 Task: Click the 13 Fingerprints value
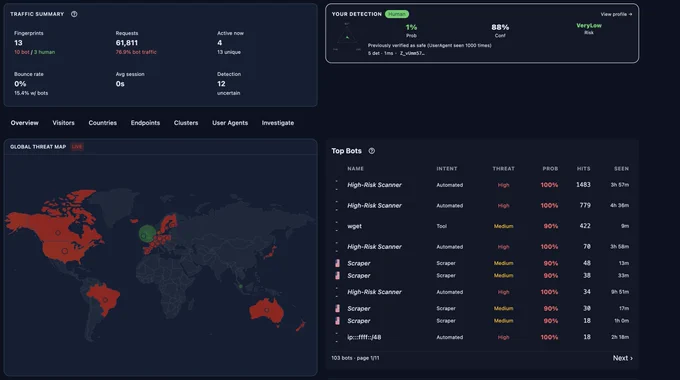[x=18, y=43]
